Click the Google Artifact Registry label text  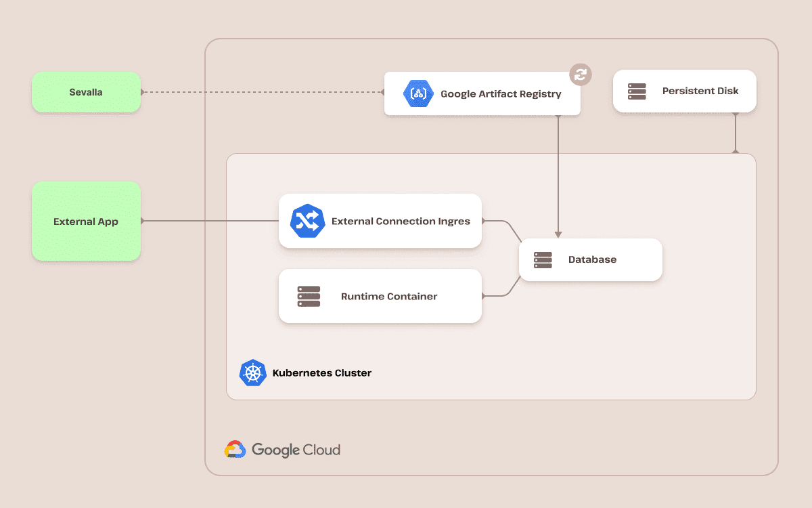click(x=501, y=94)
